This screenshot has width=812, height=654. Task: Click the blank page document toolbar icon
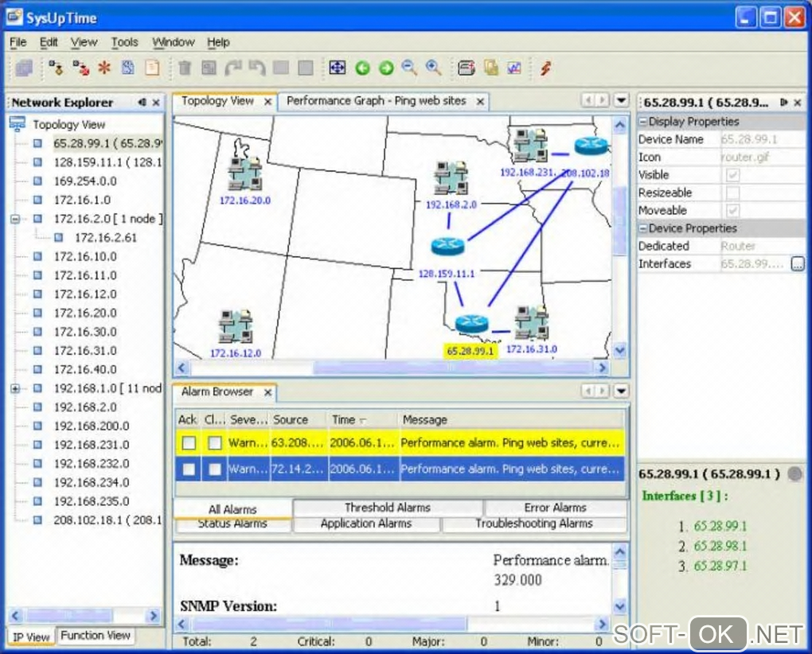point(152,68)
